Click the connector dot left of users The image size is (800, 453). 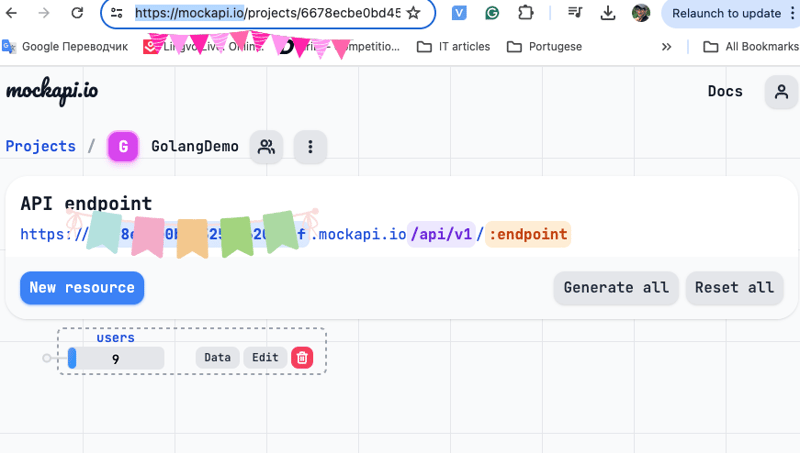pyautogui.click(x=47, y=358)
